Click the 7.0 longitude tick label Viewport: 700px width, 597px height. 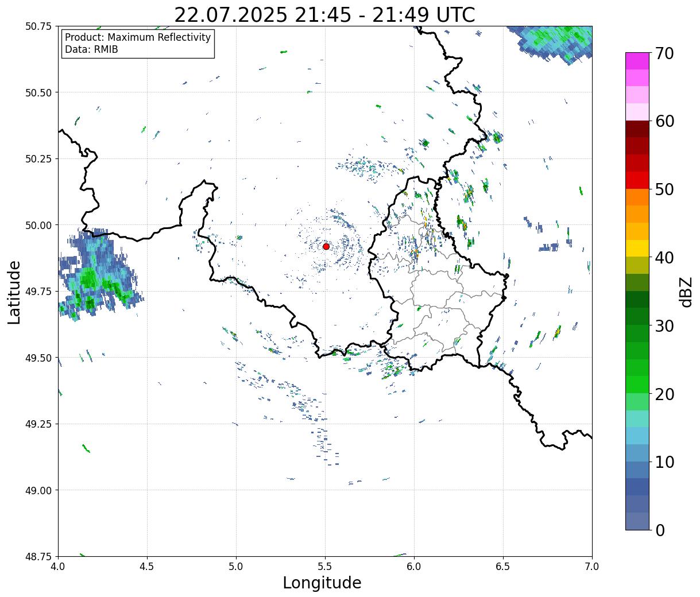point(592,567)
